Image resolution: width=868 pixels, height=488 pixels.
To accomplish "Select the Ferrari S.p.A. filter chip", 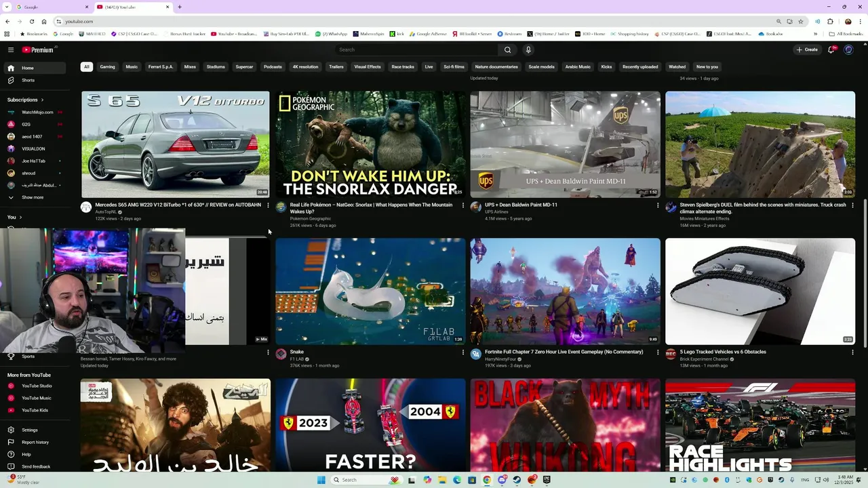I will click(161, 66).
